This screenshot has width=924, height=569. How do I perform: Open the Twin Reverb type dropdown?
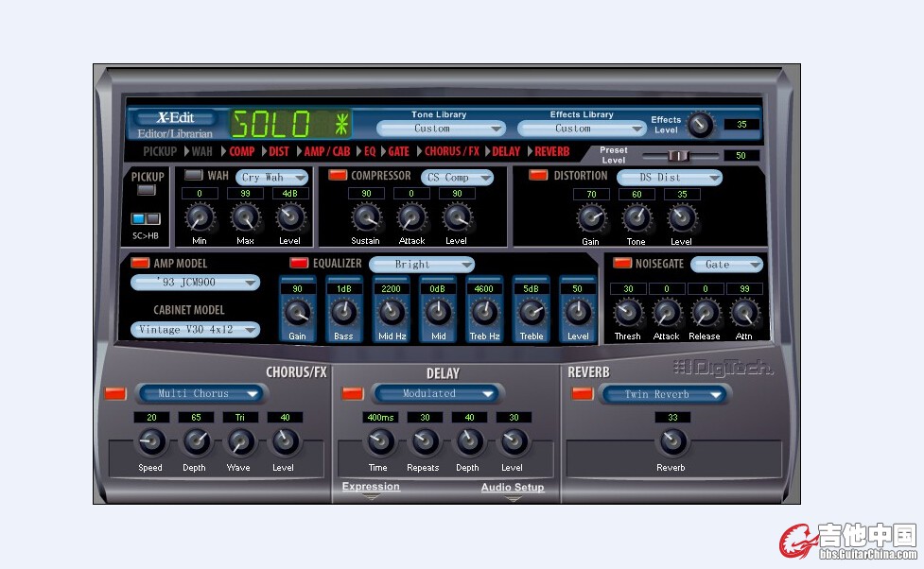tap(665, 394)
